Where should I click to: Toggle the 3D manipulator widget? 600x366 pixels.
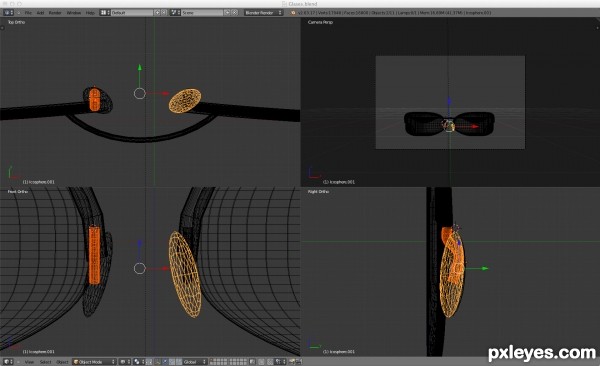click(158, 362)
